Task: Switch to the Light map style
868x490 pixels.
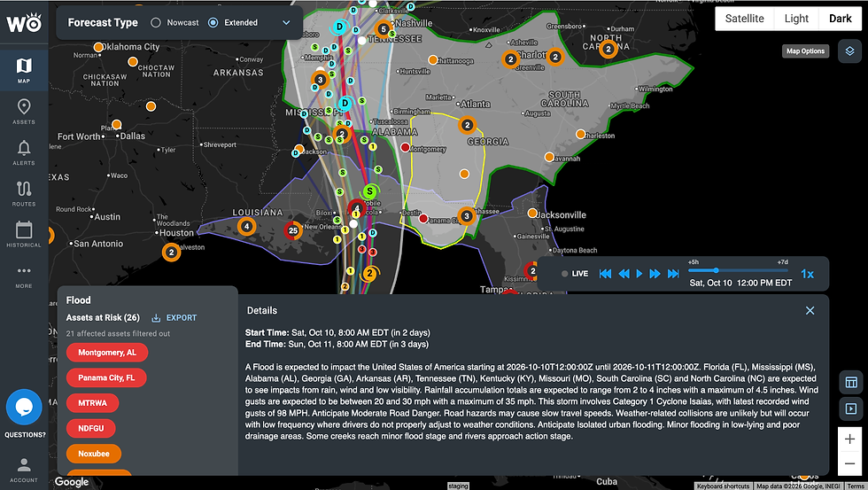Action: point(796,19)
